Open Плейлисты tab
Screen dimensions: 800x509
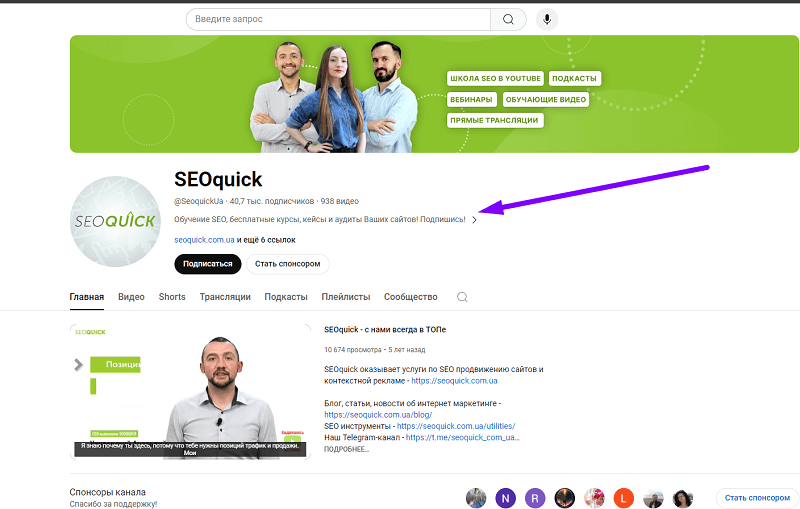346,297
